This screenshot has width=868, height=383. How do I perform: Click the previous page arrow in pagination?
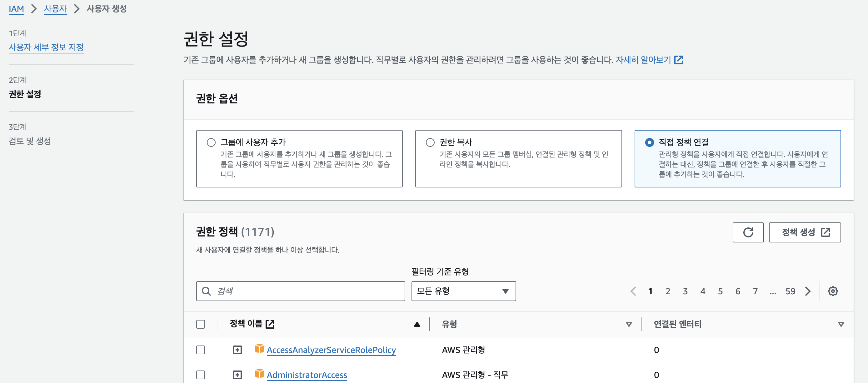(x=633, y=291)
